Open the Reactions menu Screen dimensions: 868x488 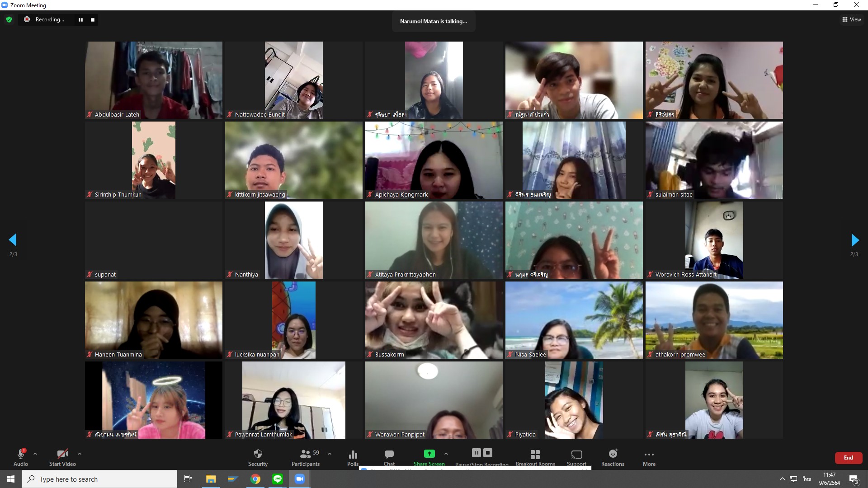click(x=613, y=454)
